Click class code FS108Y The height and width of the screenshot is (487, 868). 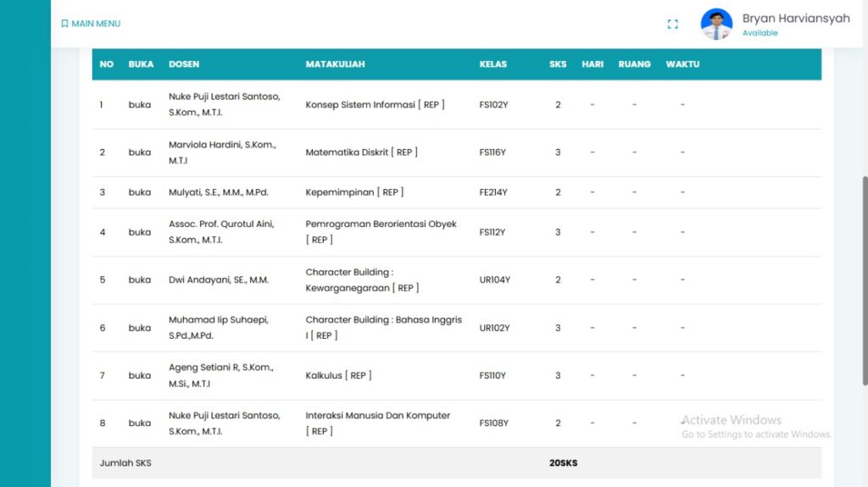(493, 423)
